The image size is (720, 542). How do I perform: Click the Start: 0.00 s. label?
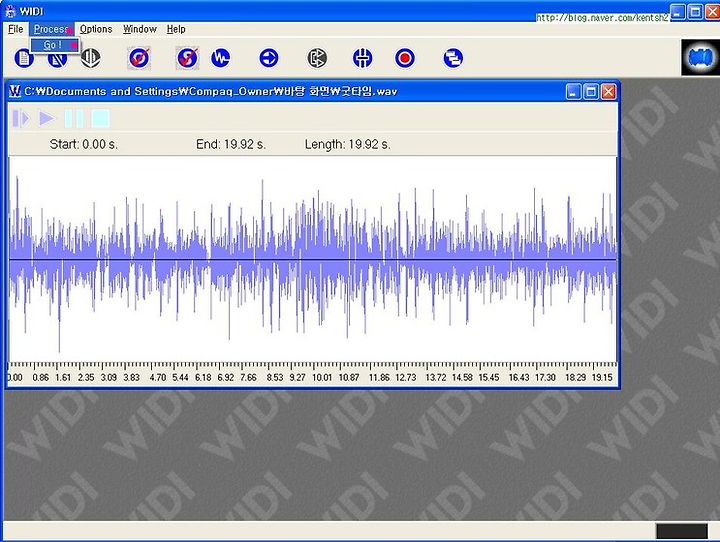pos(84,144)
